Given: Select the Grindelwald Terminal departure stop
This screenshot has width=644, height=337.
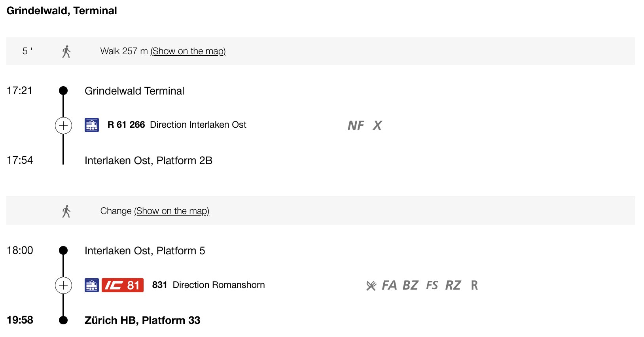Looking at the screenshot, I should tap(134, 91).
